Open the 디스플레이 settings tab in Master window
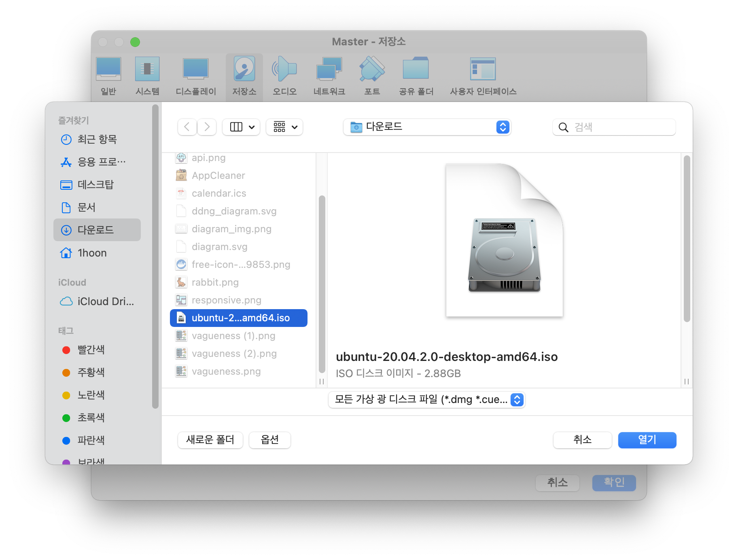Image resolution: width=738 pixels, height=560 pixels. point(196,76)
